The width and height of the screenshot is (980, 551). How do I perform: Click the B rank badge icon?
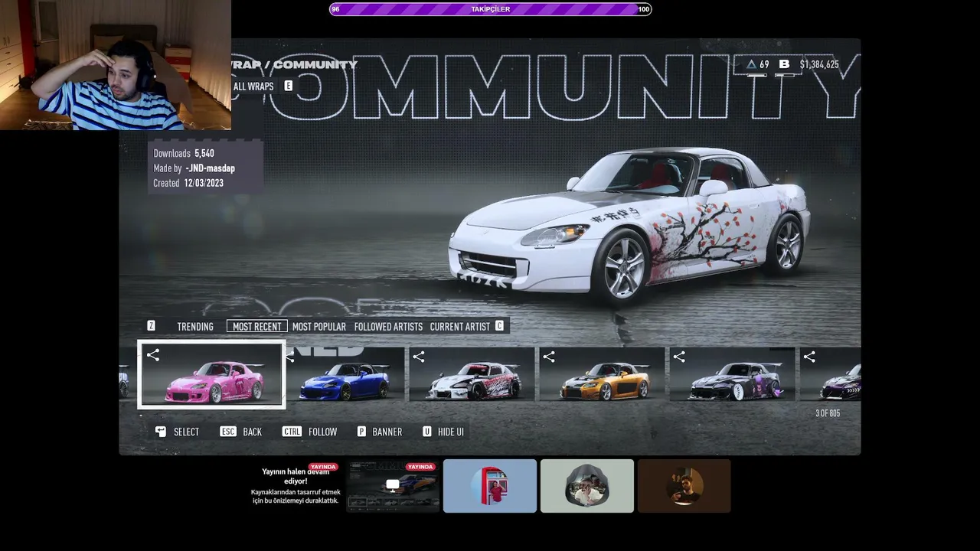[x=784, y=64]
